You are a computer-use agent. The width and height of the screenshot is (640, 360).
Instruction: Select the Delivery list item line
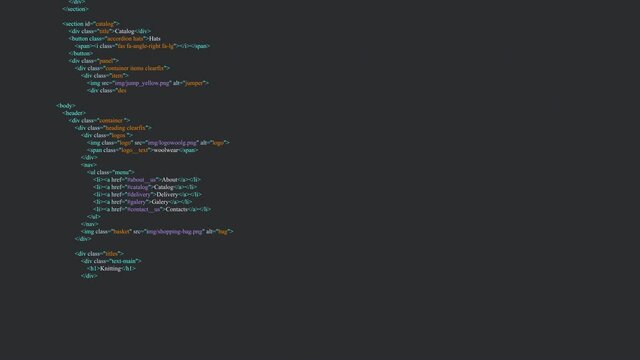147,194
